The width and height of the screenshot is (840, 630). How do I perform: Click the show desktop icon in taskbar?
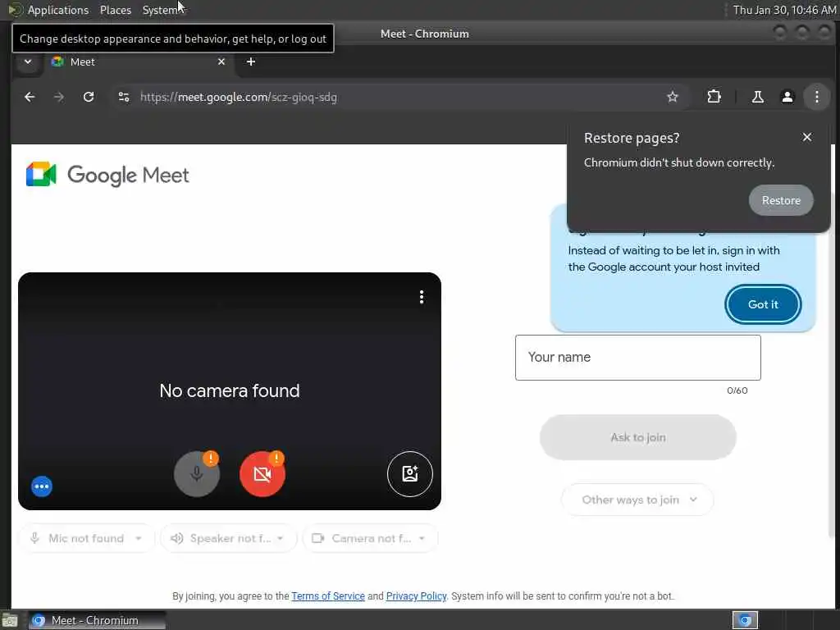point(10,621)
